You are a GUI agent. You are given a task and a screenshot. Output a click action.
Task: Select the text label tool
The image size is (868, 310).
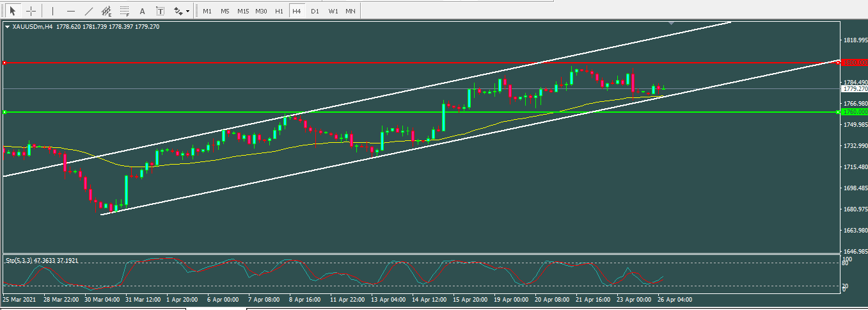[x=160, y=11]
